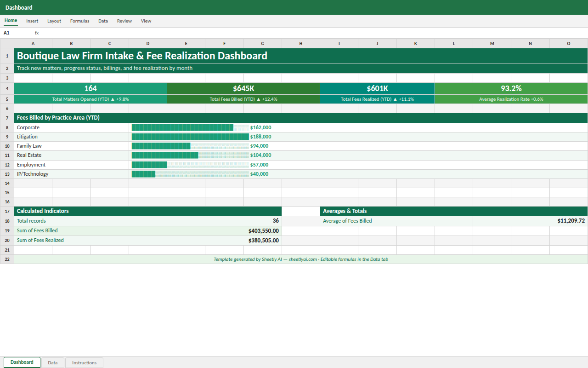This screenshot has height=368, width=588.
Task: Select 'Sum of Fees Billed' label
Action: coord(90,230)
